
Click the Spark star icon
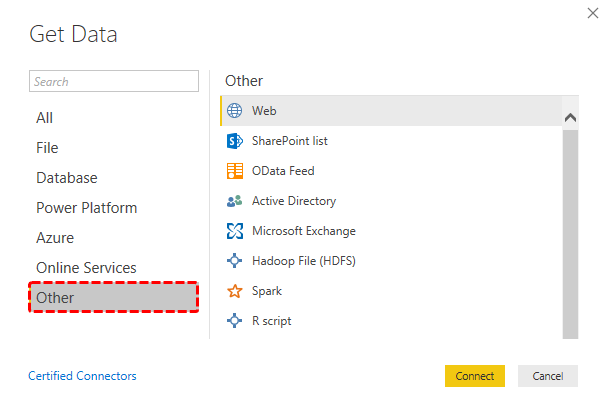pos(235,291)
